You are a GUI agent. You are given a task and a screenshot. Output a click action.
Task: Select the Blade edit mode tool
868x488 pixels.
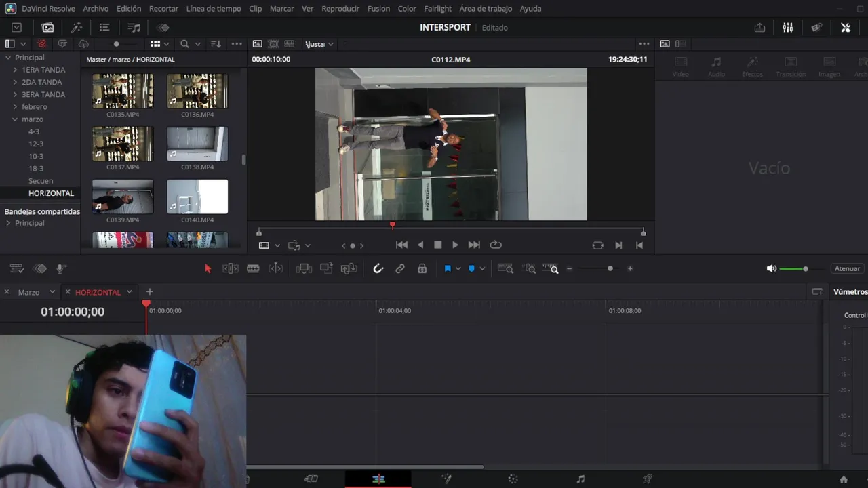253,268
